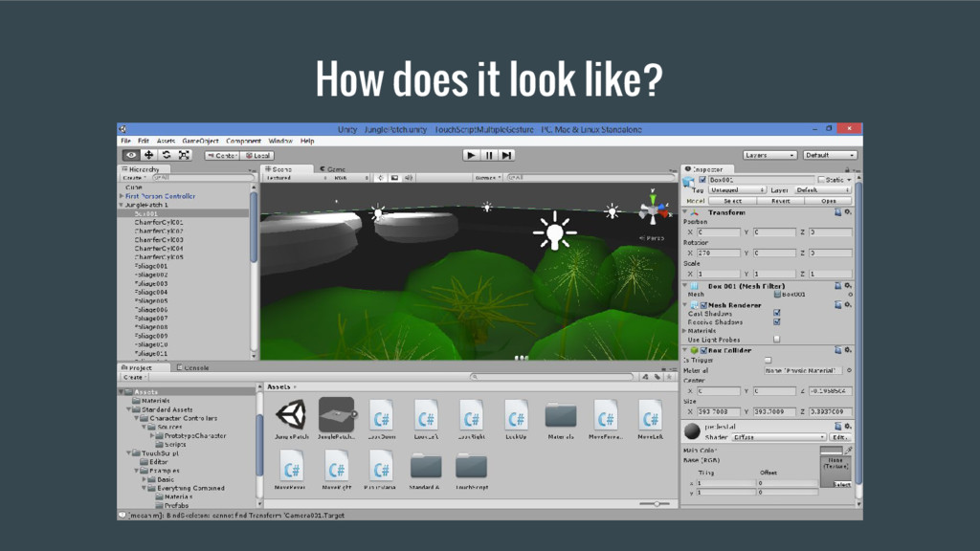This screenshot has height=551, width=980.
Task: Open the Default layout dropdown
Action: click(x=830, y=155)
